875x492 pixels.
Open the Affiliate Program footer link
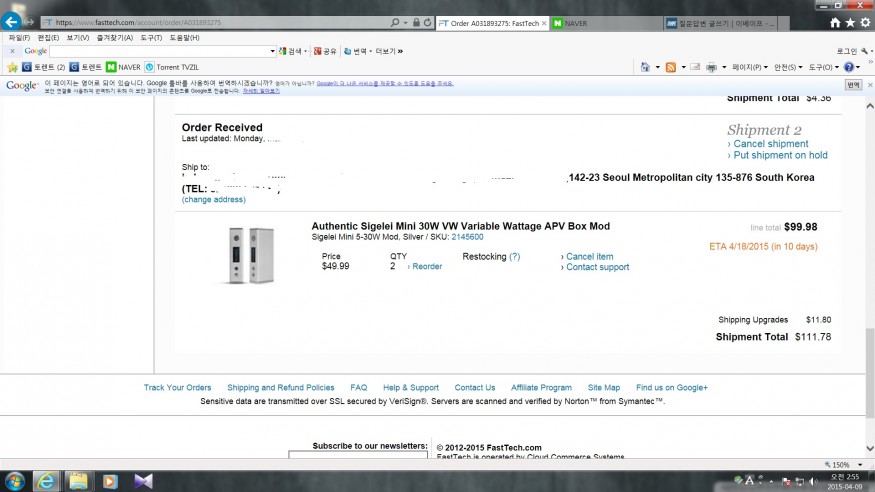pos(541,388)
